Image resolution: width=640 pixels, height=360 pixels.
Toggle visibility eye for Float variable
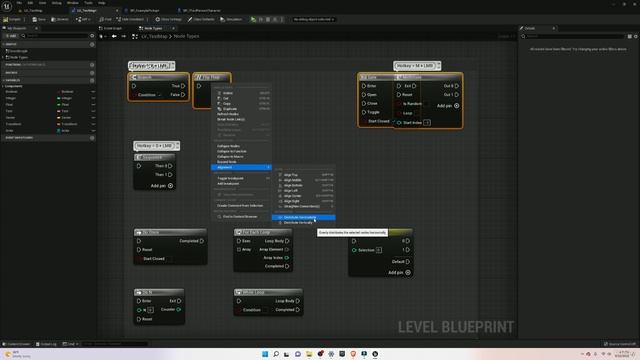(x=93, y=105)
